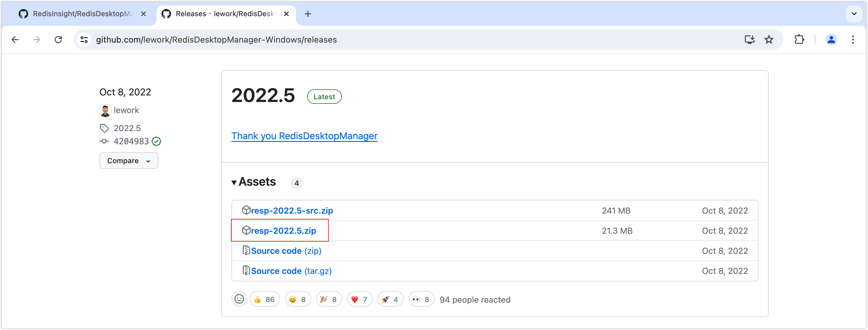
Task: Download Source code (zip)
Action: 286,251
